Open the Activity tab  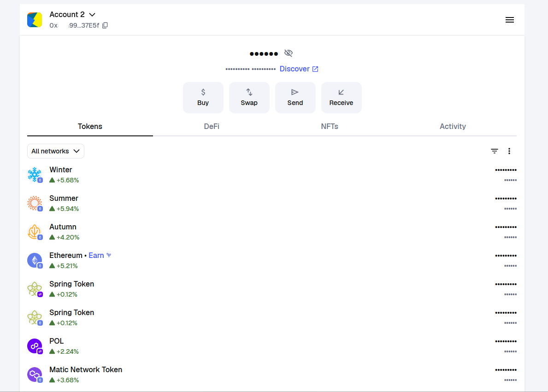pos(453,126)
